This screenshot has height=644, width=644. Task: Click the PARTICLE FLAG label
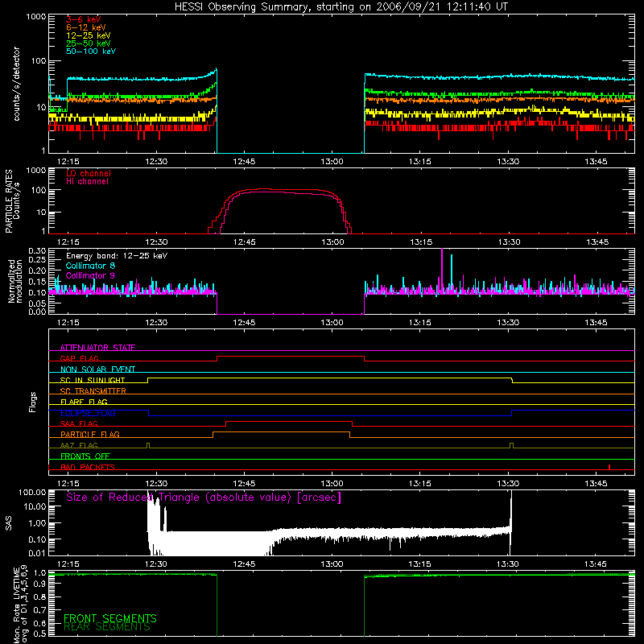(x=90, y=434)
